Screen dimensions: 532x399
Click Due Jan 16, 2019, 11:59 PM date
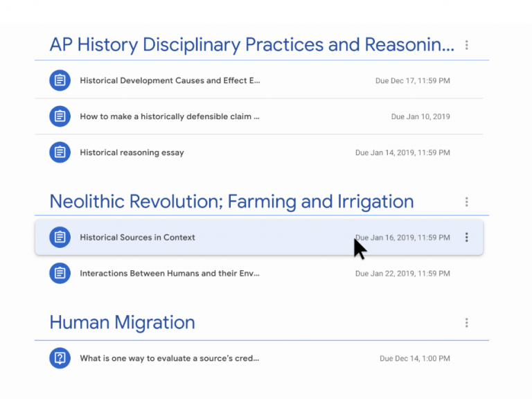(x=402, y=238)
